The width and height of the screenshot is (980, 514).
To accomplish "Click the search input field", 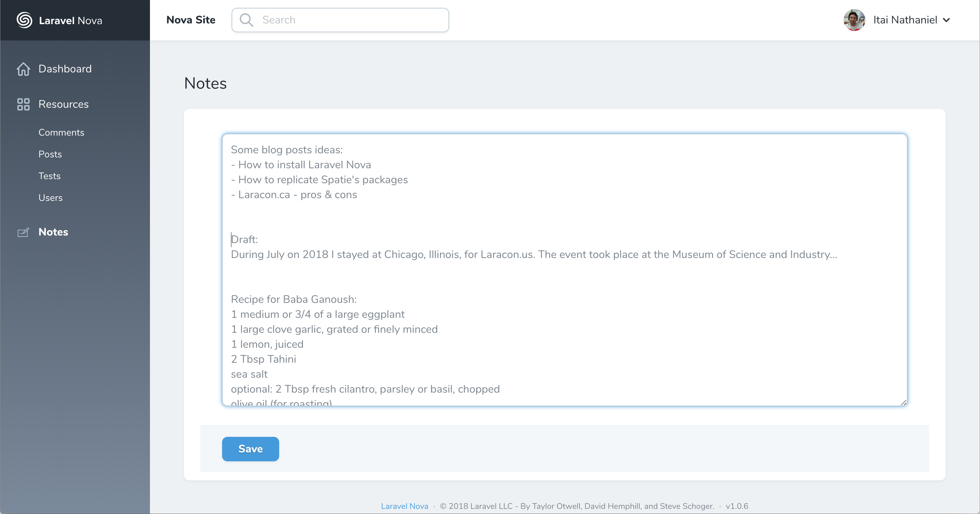I will click(x=342, y=19).
